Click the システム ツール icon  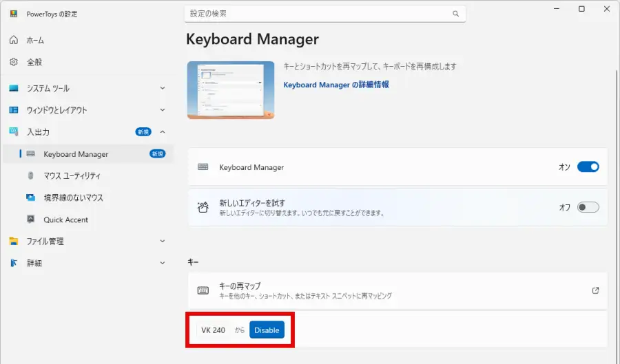[x=14, y=88]
